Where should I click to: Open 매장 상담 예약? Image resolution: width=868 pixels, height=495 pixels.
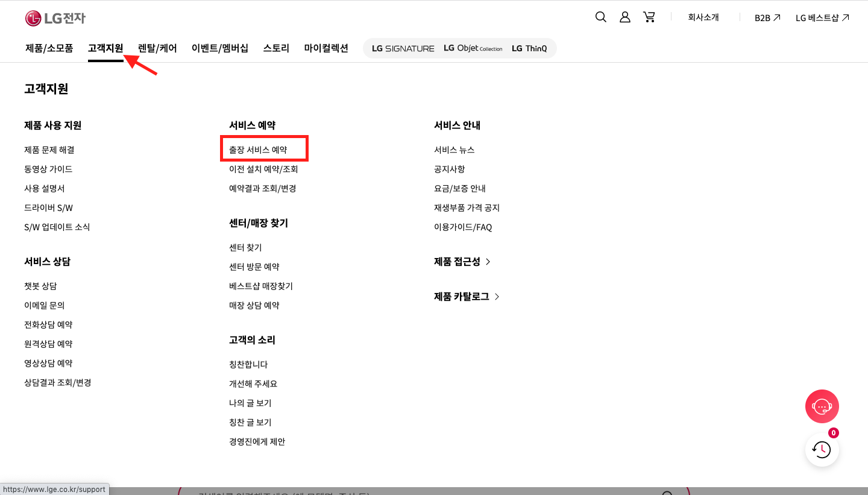254,305
